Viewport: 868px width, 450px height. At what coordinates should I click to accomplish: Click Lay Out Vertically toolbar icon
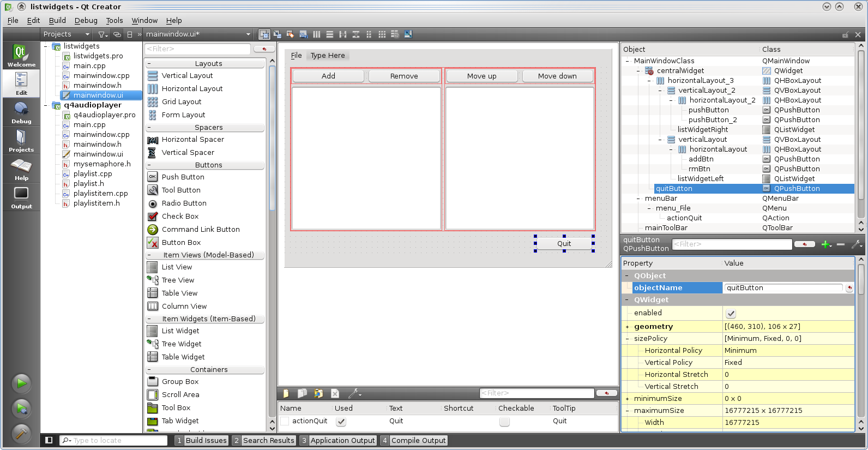point(330,34)
